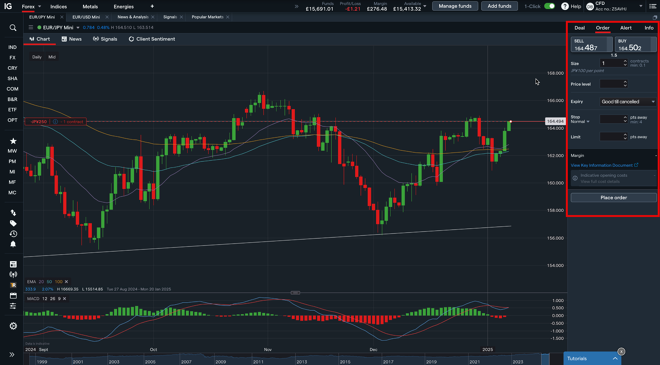Open the Info tab in ticket

[x=649, y=28]
